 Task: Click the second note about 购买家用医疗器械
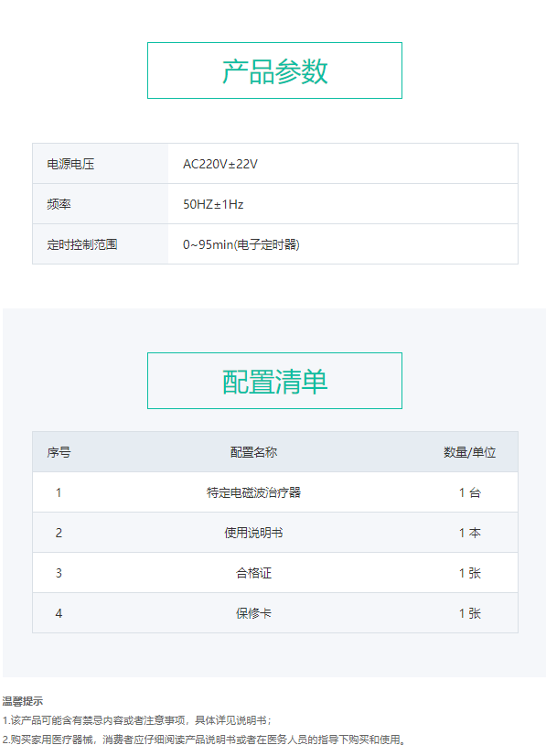tap(204, 740)
